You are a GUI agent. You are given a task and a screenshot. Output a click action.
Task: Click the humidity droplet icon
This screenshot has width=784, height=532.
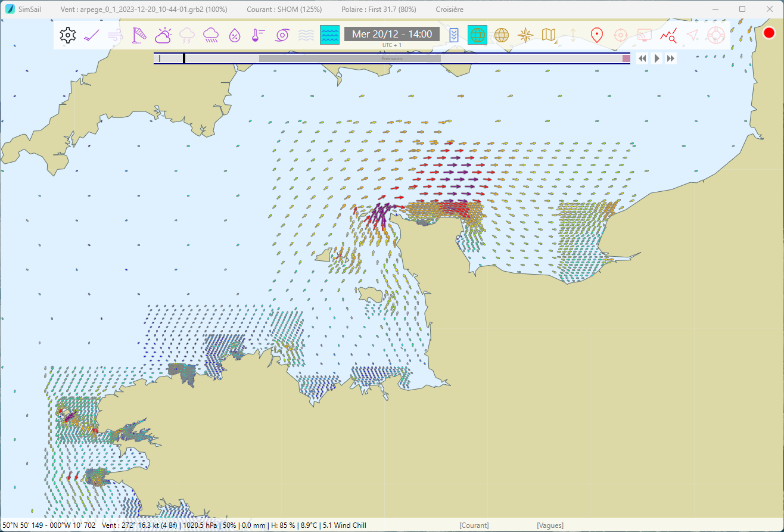[235, 35]
